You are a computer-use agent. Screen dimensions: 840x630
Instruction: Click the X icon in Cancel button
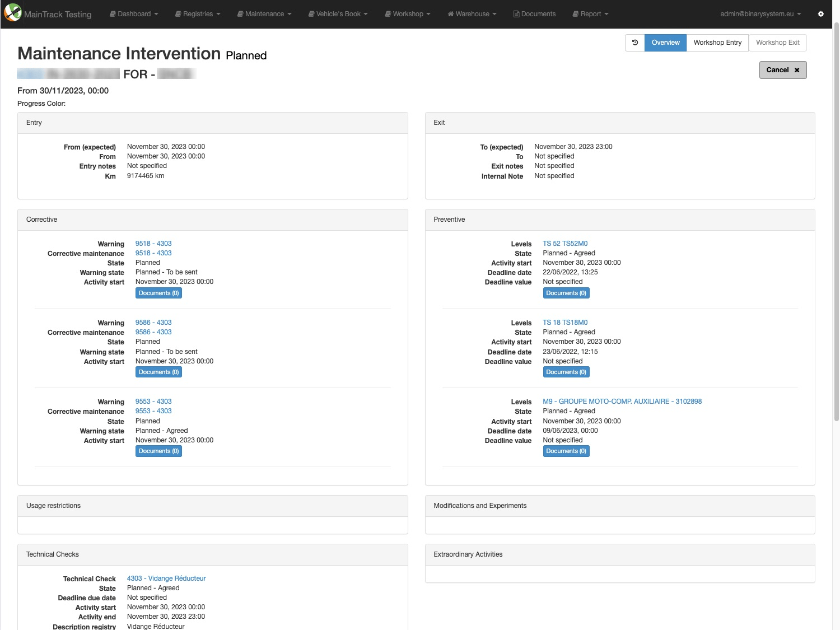(x=797, y=70)
